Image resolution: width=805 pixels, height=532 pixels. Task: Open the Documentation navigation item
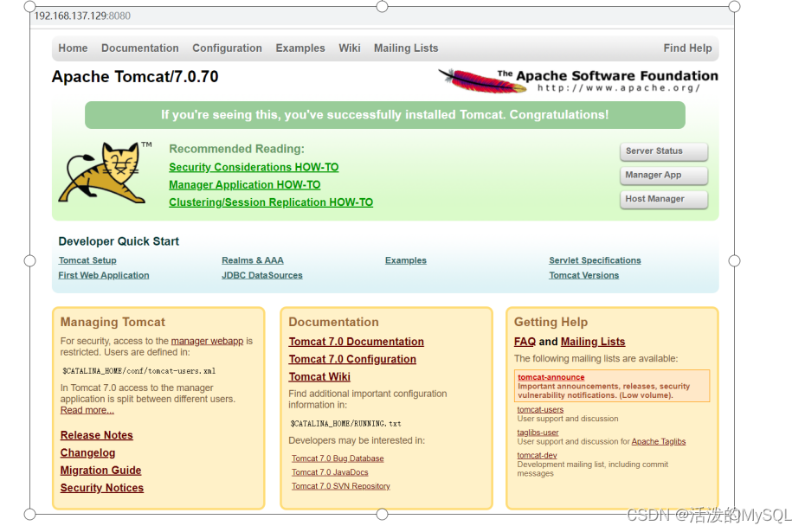139,48
